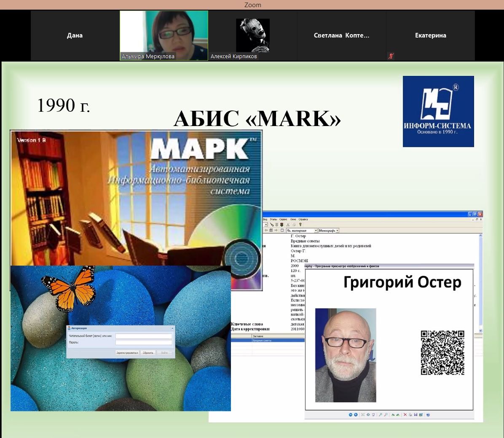Viewport: 504px width, 438px height.
Task: Click the copy icon in viewer toolbar
Action: [x=410, y=415]
